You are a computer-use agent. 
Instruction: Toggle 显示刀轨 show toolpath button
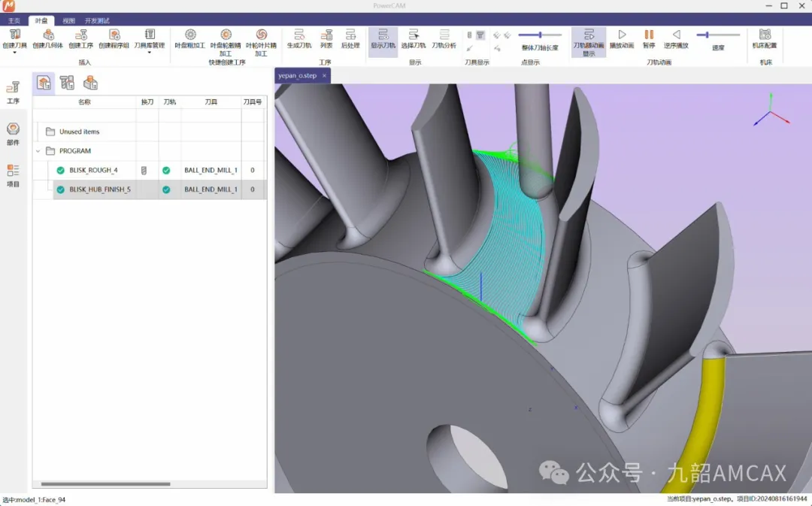383,35
